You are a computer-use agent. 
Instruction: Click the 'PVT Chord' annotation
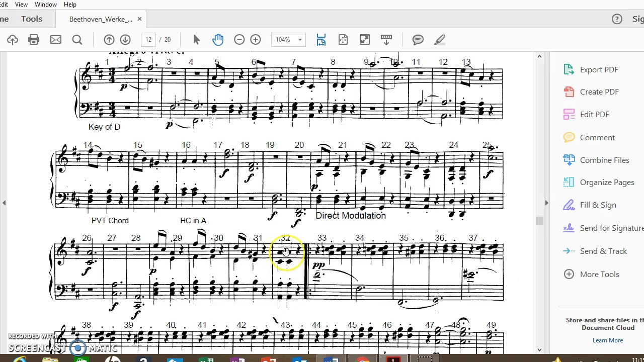(x=110, y=221)
